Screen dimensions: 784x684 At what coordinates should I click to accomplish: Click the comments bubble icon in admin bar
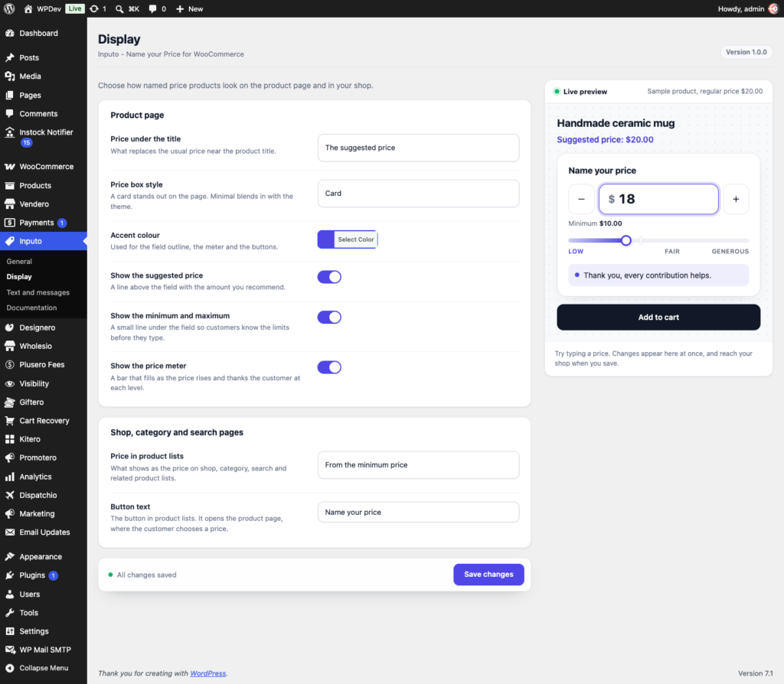[x=152, y=8]
